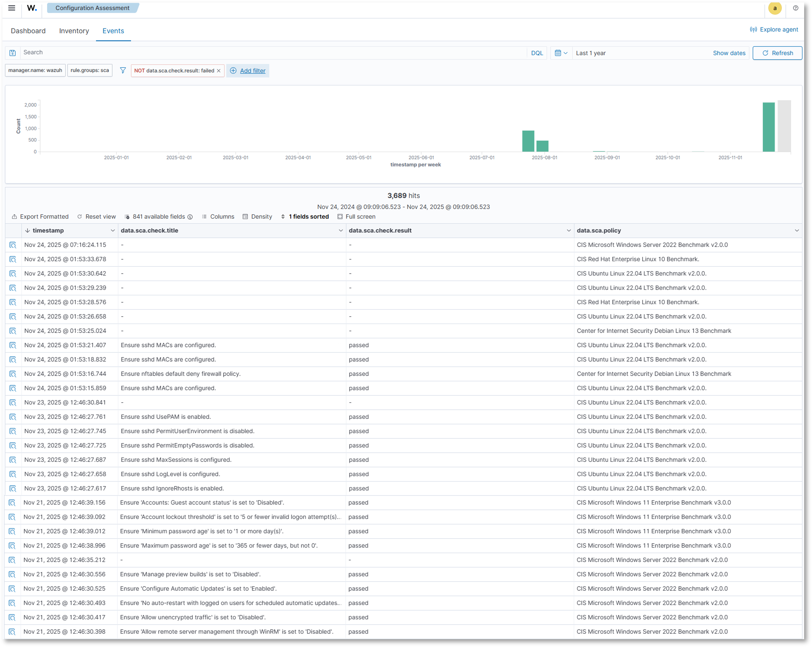The width and height of the screenshot is (812, 647).
Task: Switch to the Dashboard tab
Action: tap(28, 31)
